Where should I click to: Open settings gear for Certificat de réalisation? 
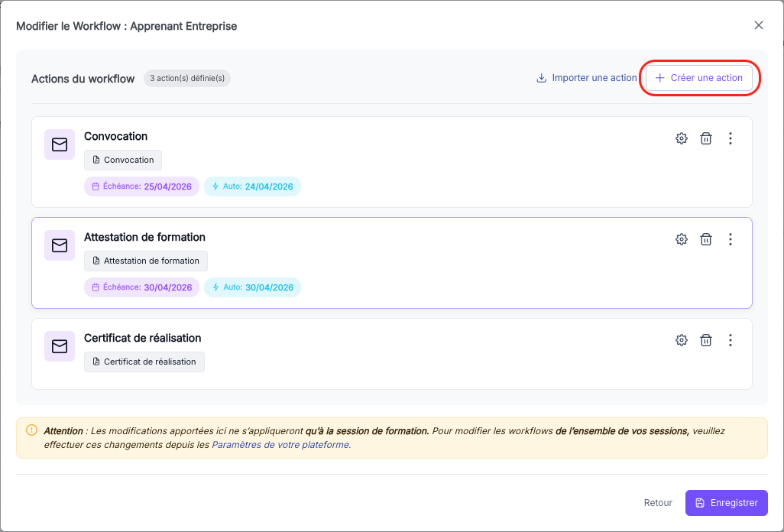pos(681,340)
